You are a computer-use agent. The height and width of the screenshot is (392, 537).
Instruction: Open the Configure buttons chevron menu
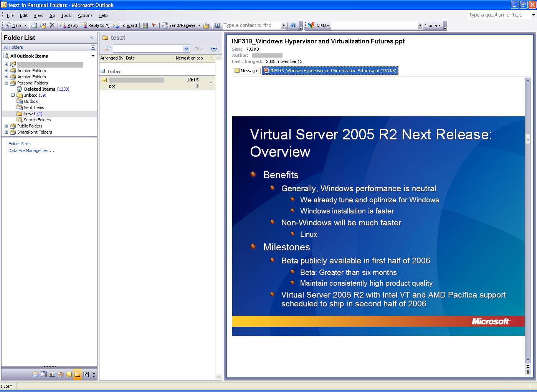pyautogui.click(x=94, y=374)
